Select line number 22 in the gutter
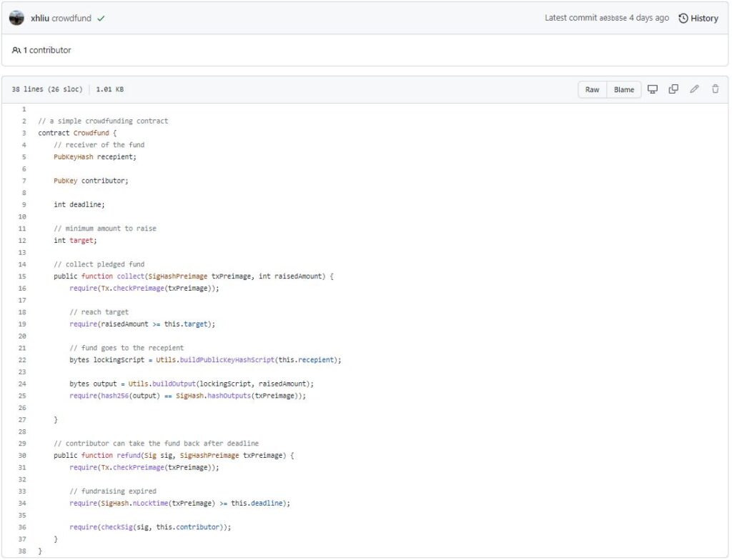 (x=22, y=360)
